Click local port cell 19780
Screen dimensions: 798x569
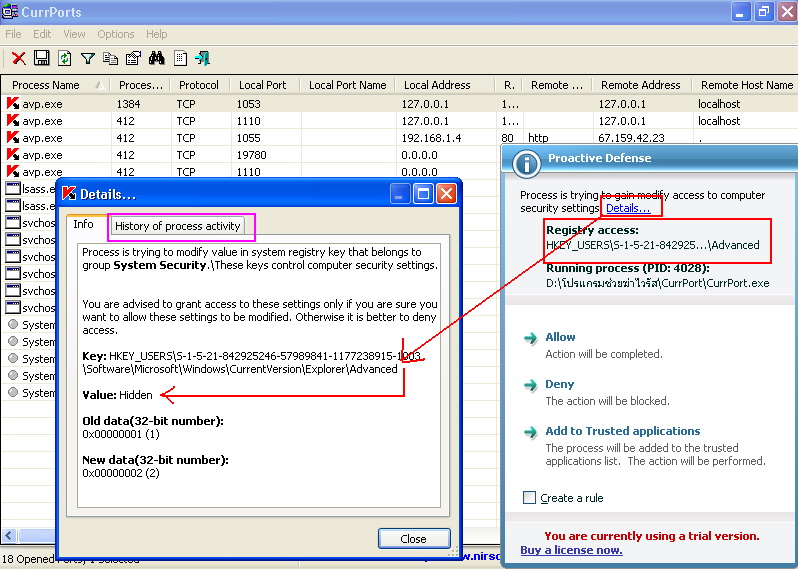point(251,155)
